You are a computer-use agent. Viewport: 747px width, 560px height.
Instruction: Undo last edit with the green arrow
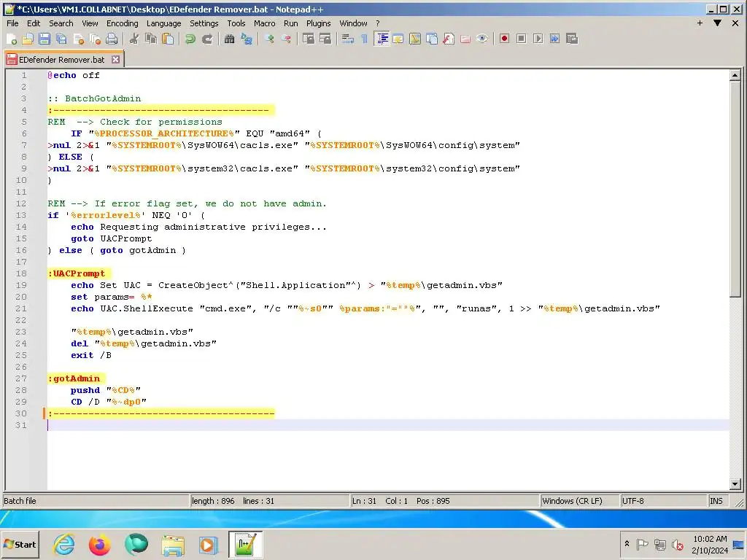(x=190, y=39)
